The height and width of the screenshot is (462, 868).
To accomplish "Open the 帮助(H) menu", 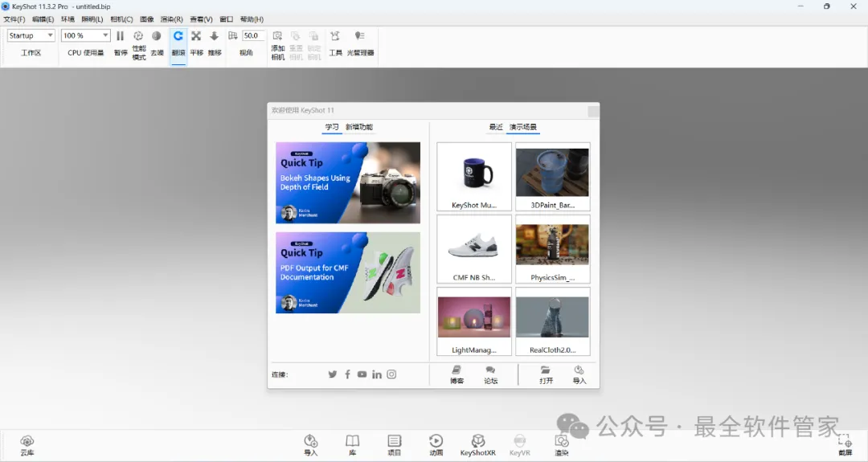I will coord(252,19).
